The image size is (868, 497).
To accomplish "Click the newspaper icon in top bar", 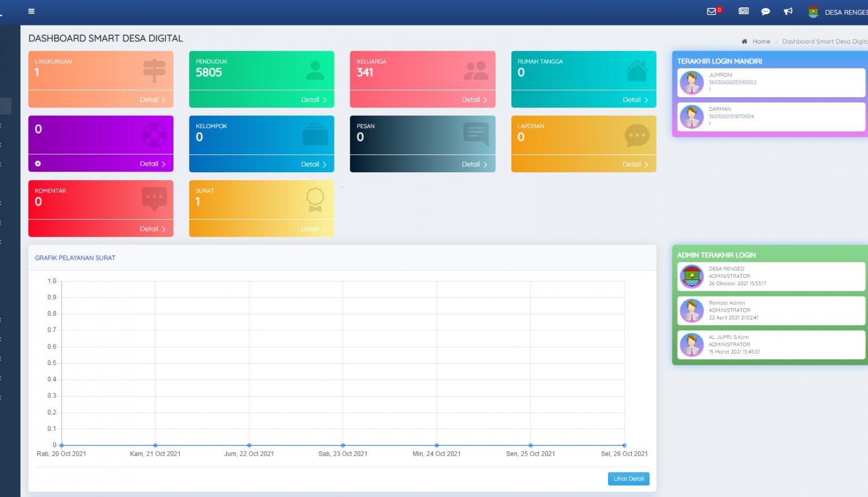I will (x=744, y=11).
